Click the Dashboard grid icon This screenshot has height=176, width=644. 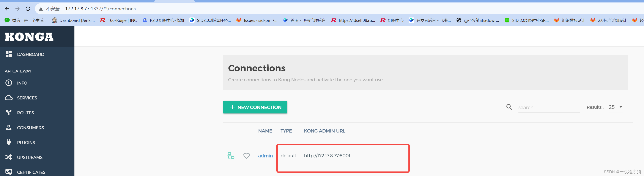coord(9,54)
